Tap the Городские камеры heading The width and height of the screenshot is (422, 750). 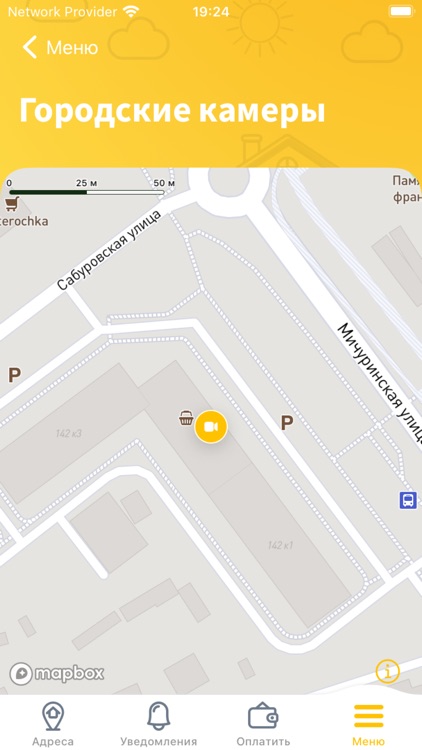pos(172,110)
